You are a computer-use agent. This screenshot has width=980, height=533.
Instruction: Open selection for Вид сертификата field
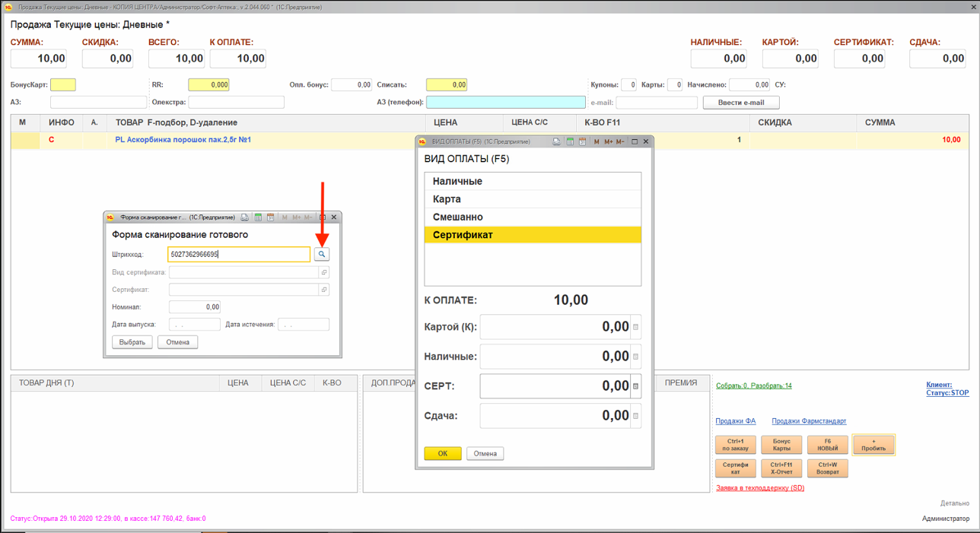(x=323, y=272)
